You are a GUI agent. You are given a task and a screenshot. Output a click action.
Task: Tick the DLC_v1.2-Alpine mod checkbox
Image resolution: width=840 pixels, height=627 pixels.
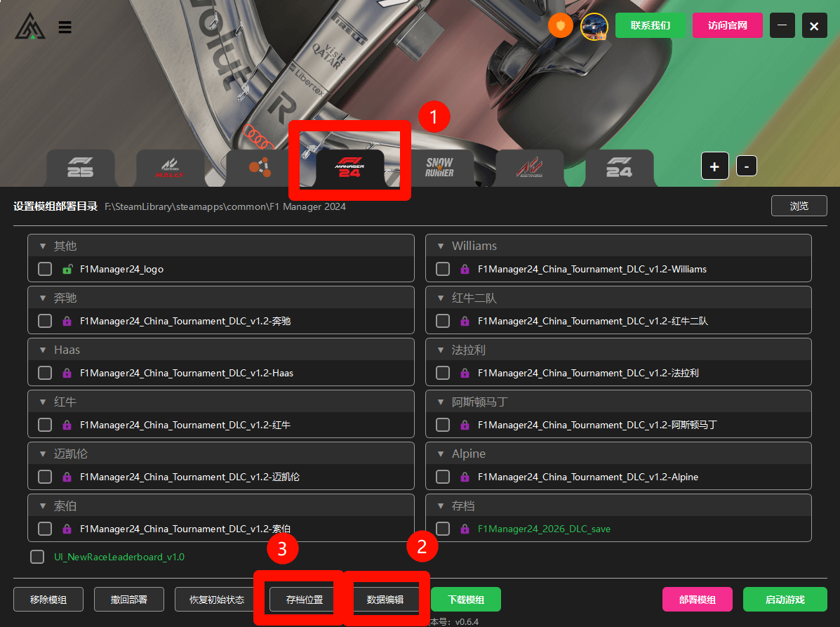[x=443, y=477]
